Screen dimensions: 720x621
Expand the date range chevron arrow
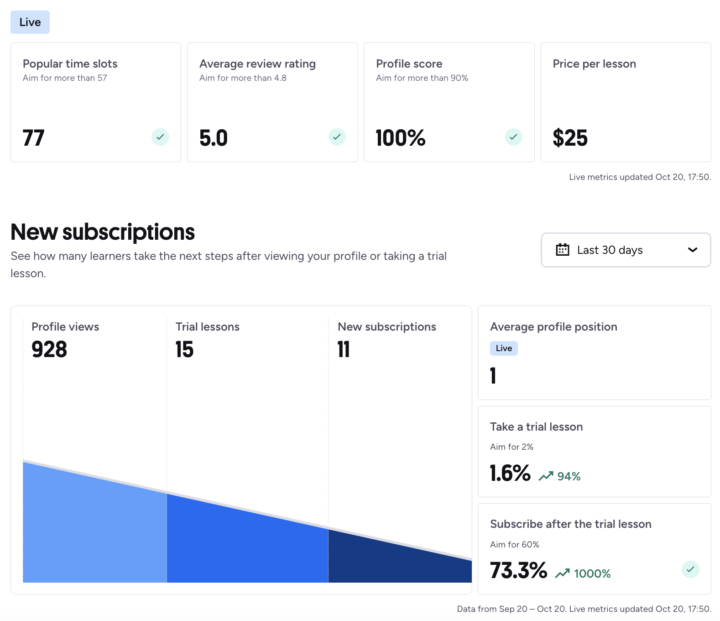(x=692, y=250)
